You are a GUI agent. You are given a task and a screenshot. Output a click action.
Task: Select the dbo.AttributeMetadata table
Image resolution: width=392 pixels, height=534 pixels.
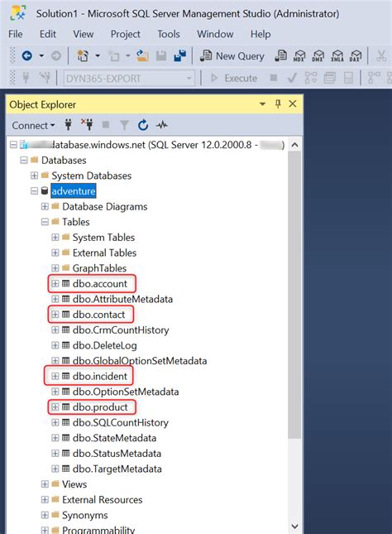click(x=122, y=299)
